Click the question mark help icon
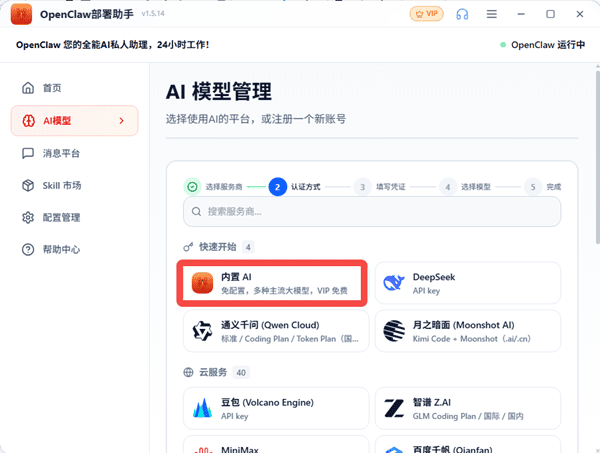The image size is (600, 453). click(28, 249)
